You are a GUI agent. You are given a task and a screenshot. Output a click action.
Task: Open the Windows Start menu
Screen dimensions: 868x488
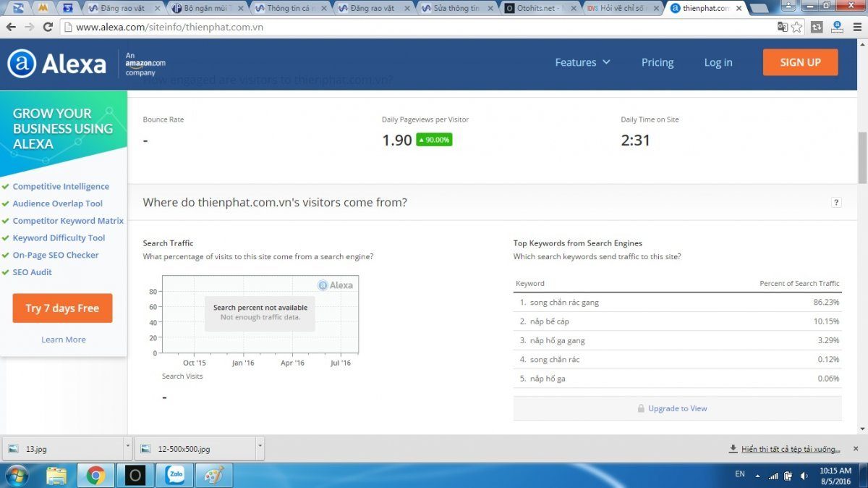(16, 476)
